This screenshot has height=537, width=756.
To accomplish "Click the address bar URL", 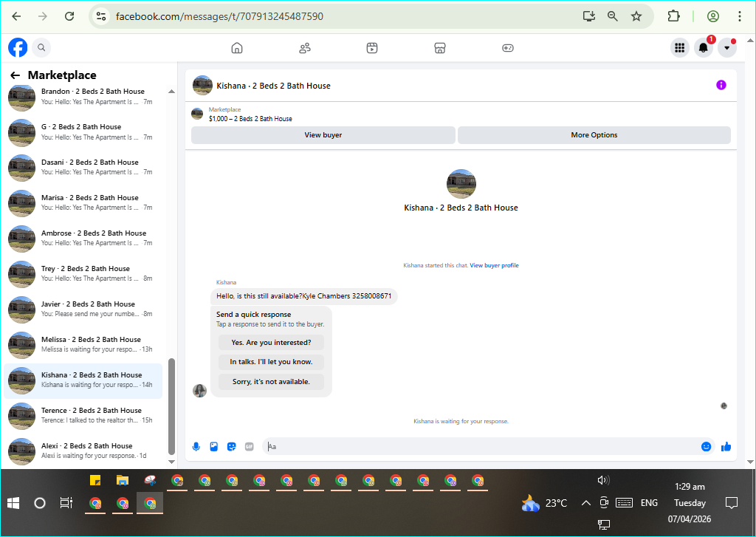I will coord(219,16).
